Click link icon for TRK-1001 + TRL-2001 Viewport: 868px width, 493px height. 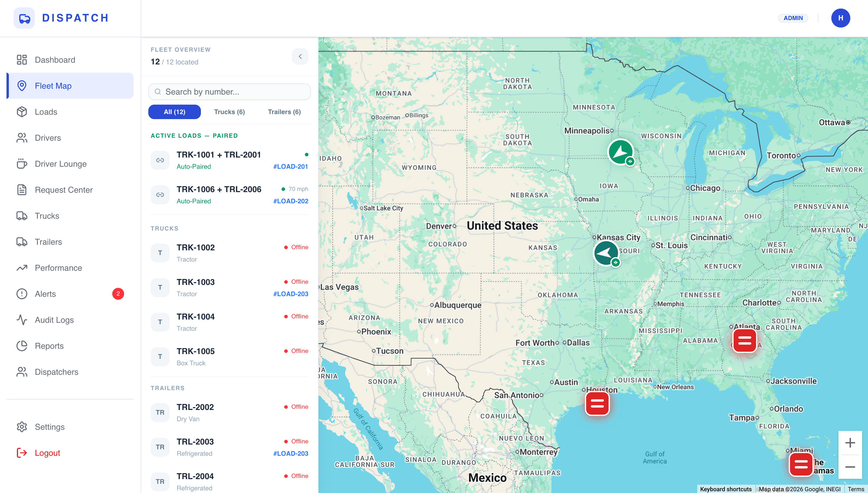click(160, 160)
